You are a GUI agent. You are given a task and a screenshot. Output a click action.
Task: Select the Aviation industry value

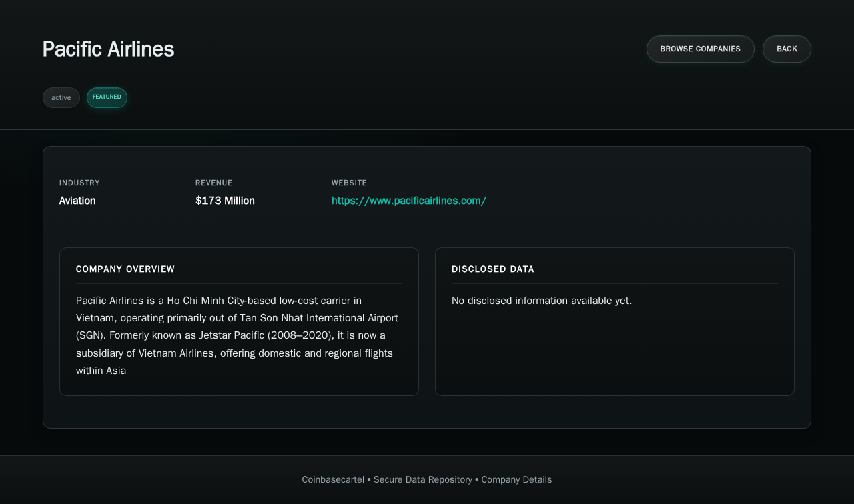[77, 201]
